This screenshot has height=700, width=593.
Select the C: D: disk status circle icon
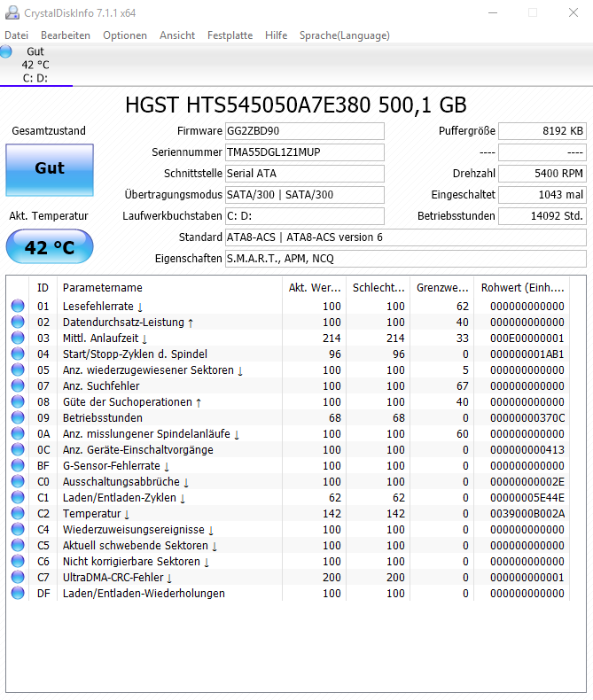click(6, 51)
